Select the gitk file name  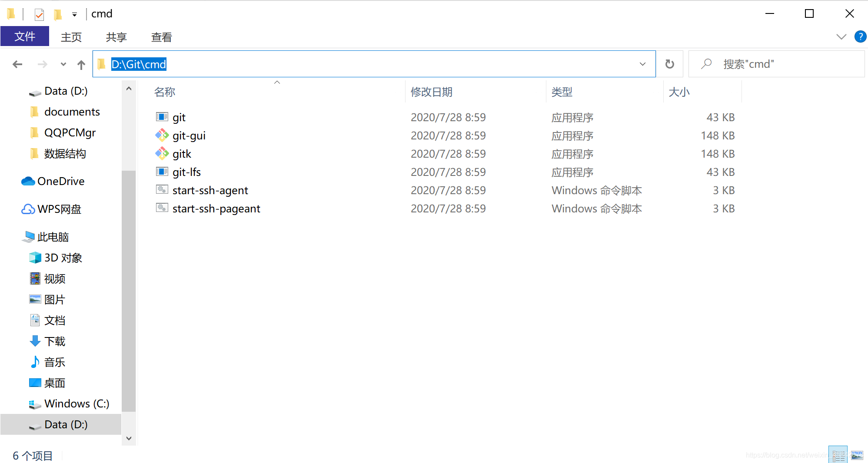pos(182,154)
